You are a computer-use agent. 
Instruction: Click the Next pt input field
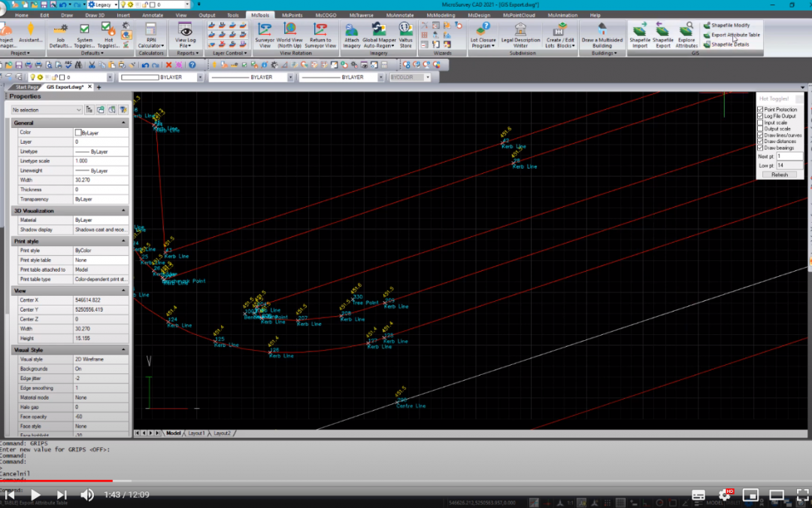pos(789,157)
